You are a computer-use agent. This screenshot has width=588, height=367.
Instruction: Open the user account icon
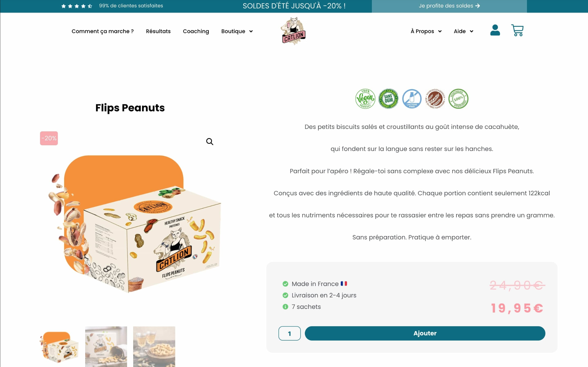[495, 30]
